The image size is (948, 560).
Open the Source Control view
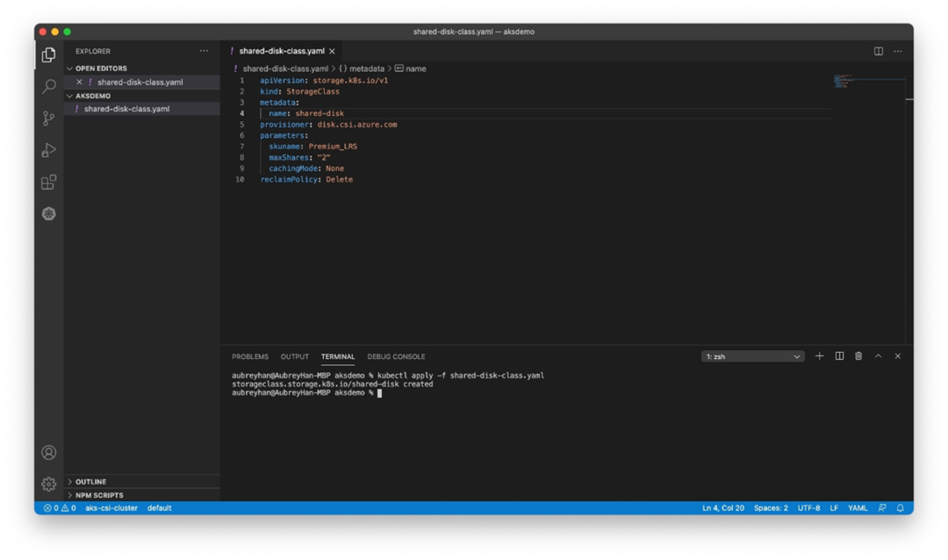pos(49,118)
